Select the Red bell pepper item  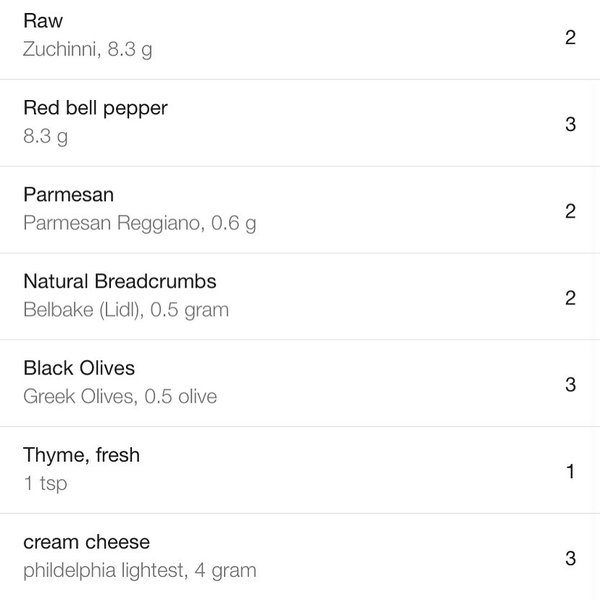pos(95,108)
